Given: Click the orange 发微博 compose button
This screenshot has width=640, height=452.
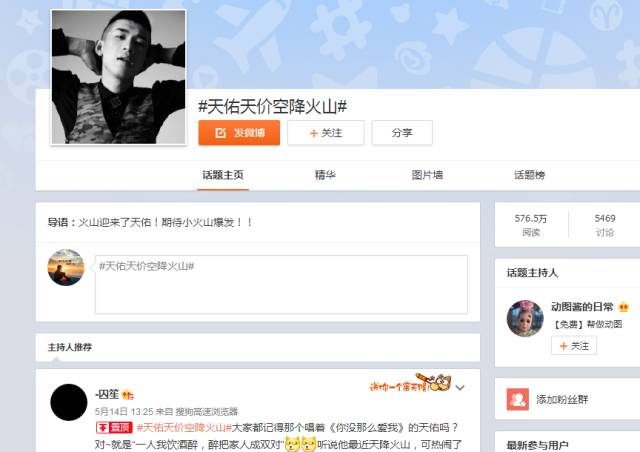Looking at the screenshot, I should point(239,133).
